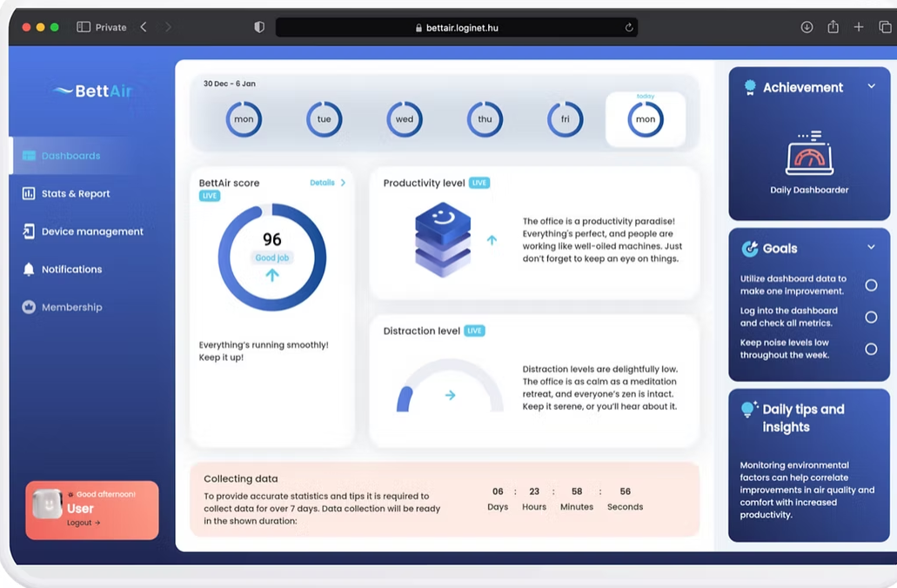Click the 06 Days countdown value
This screenshot has width=897, height=588.
[498, 491]
